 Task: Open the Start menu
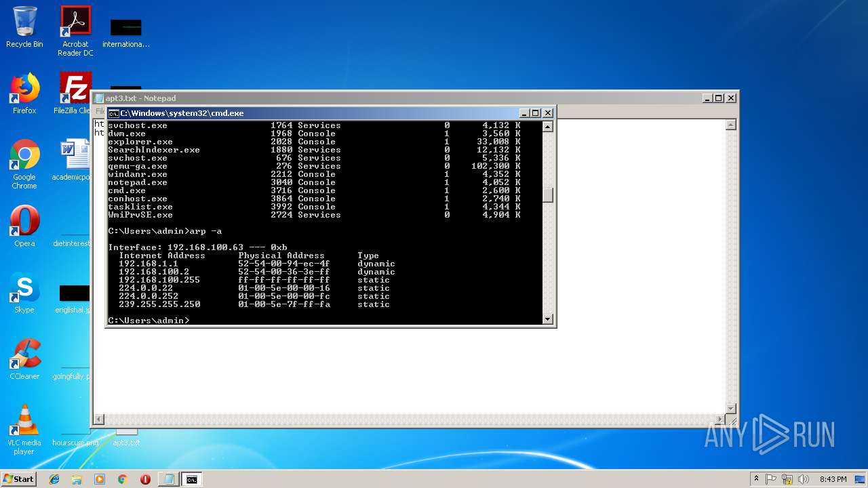tap(18, 479)
